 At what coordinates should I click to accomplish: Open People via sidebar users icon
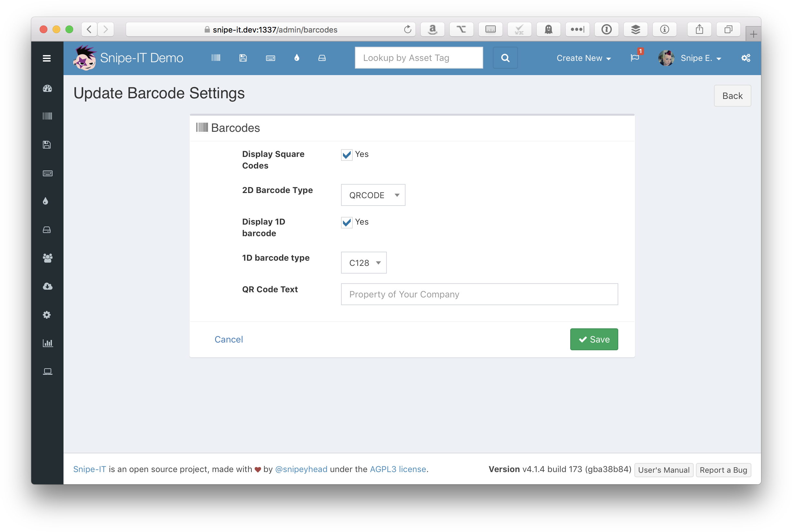pyautogui.click(x=47, y=258)
